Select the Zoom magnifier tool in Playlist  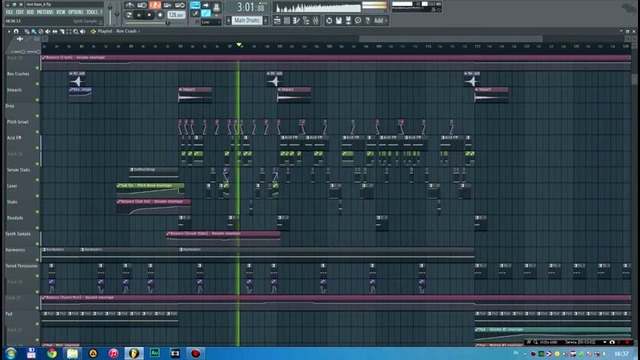click(76, 31)
